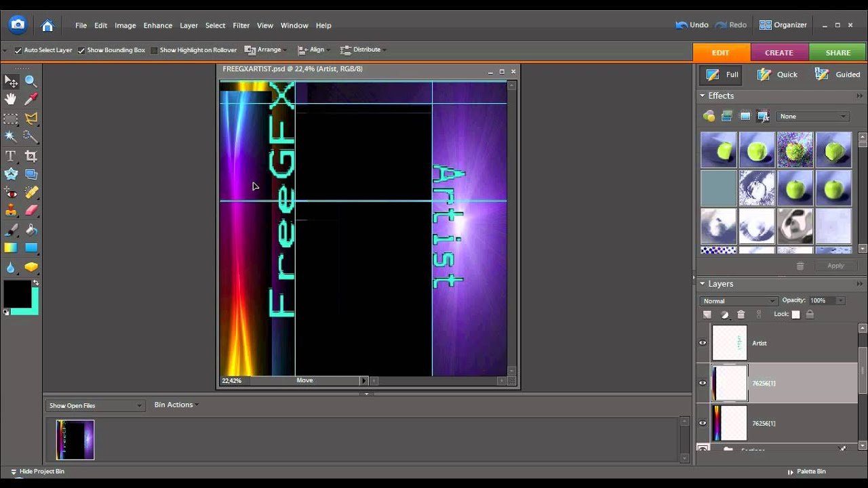Select the Hand tool

click(x=11, y=100)
